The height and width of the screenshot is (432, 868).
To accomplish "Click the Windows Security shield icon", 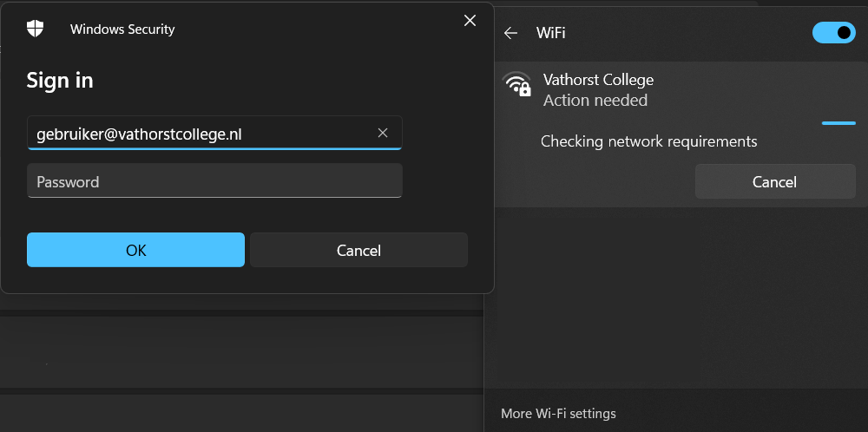I will tap(35, 29).
